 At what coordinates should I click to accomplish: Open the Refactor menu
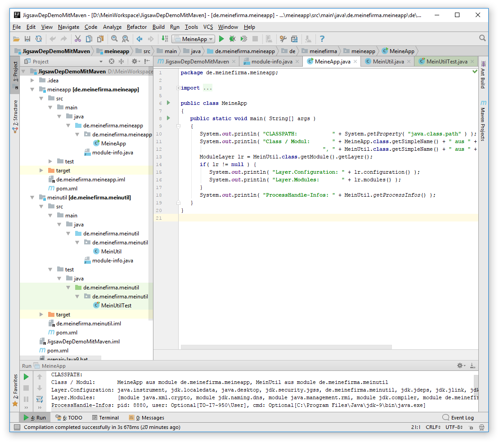click(x=137, y=27)
